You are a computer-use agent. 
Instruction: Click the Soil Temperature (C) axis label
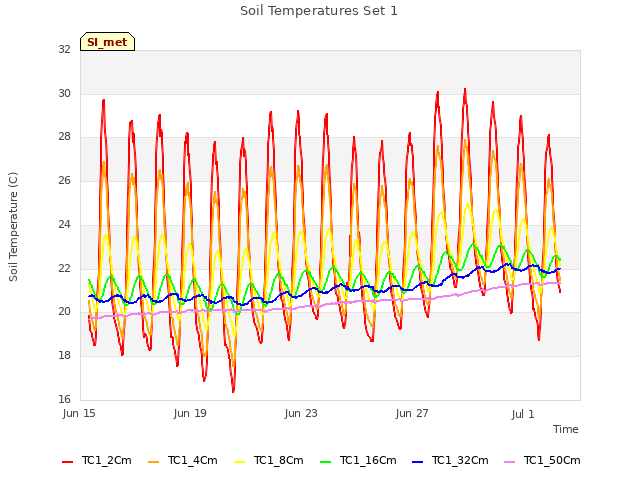pos(13,227)
